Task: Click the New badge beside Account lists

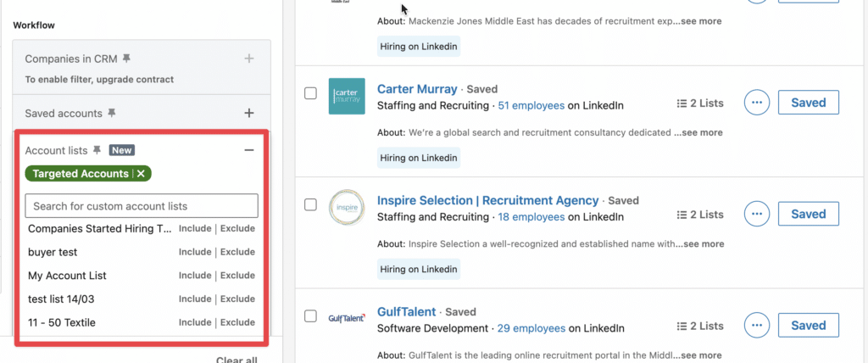Action: pos(122,150)
